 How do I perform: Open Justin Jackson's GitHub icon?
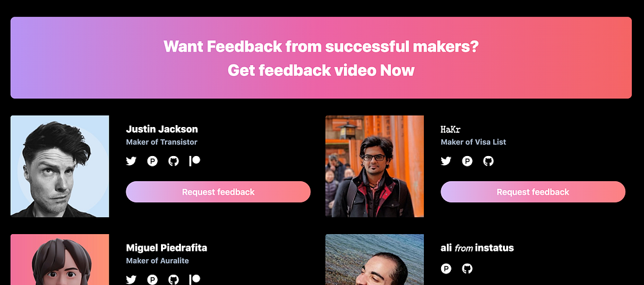click(174, 161)
